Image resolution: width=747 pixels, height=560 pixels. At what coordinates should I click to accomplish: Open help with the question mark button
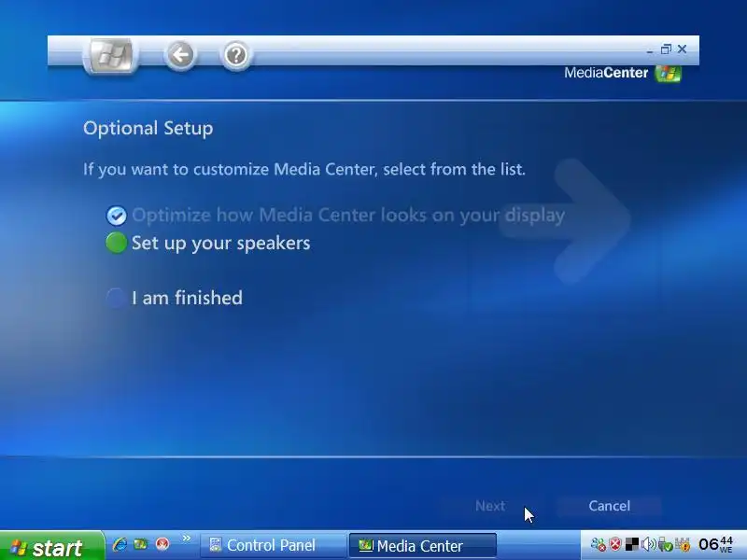click(x=235, y=55)
